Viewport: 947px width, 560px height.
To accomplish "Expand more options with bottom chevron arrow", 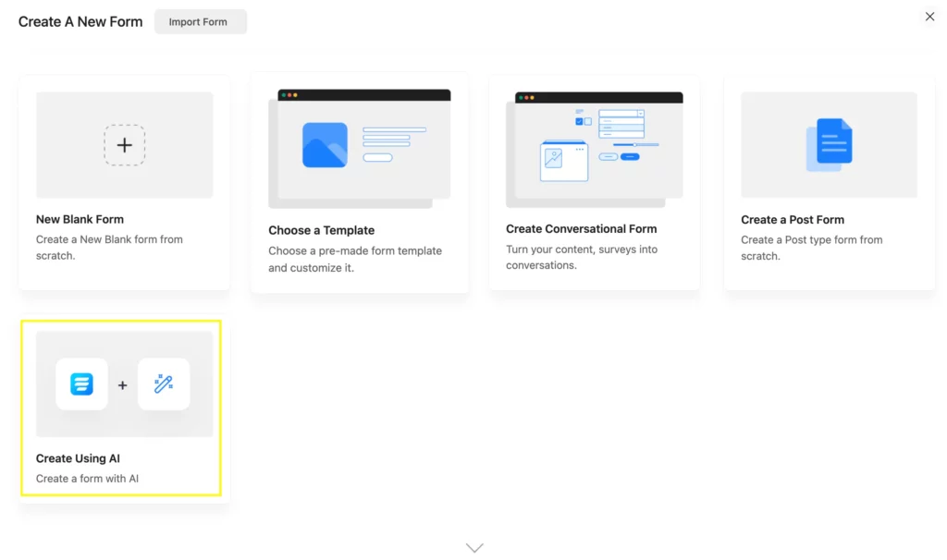I will (x=474, y=547).
